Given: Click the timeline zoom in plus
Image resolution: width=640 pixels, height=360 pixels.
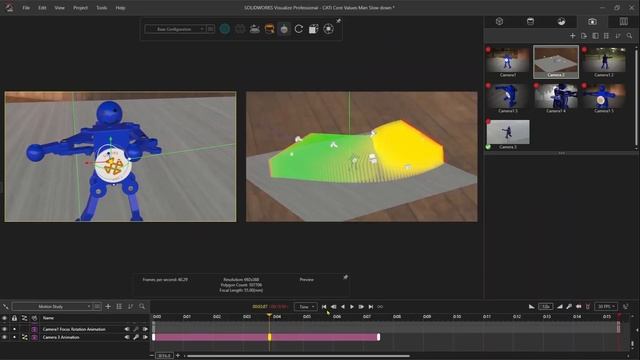Looking at the screenshot, I should pyautogui.click(x=178, y=356).
